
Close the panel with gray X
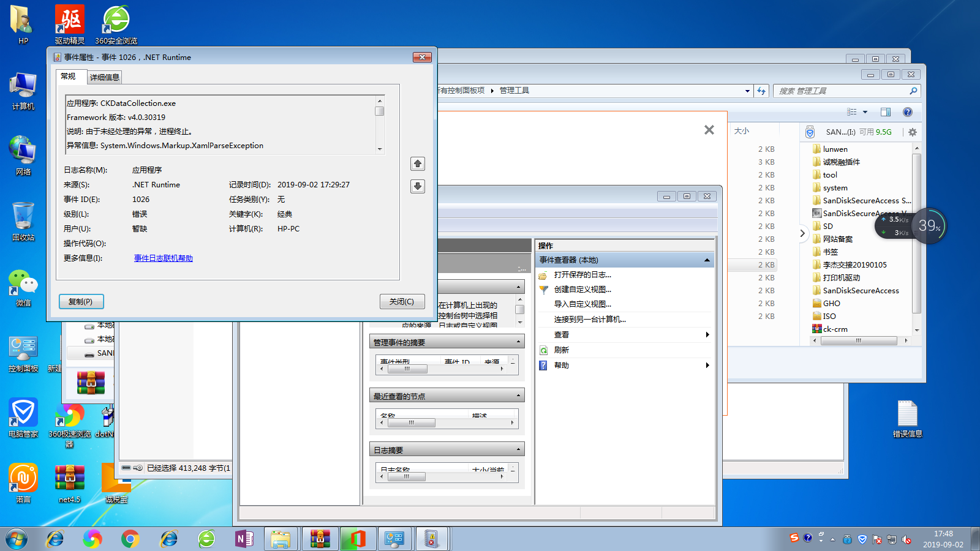coord(709,130)
